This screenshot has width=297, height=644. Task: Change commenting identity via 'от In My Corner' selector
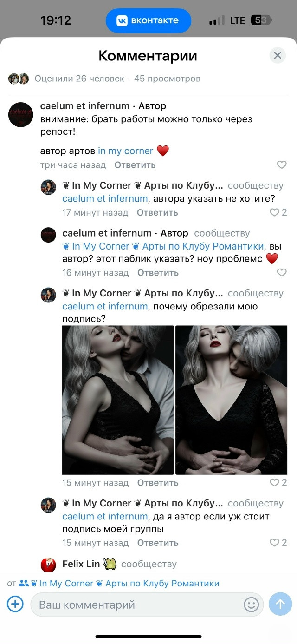(113, 584)
